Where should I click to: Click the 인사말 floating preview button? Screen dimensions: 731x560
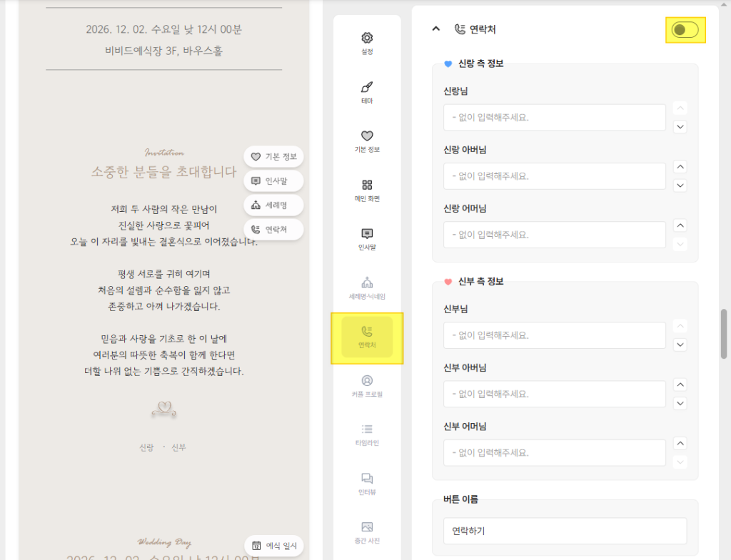pos(273,180)
